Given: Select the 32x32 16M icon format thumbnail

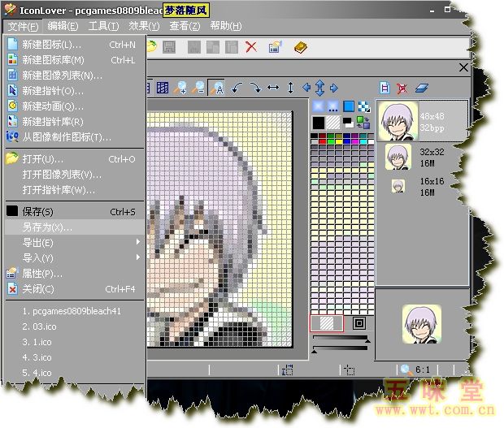Looking at the screenshot, I should click(x=398, y=156).
